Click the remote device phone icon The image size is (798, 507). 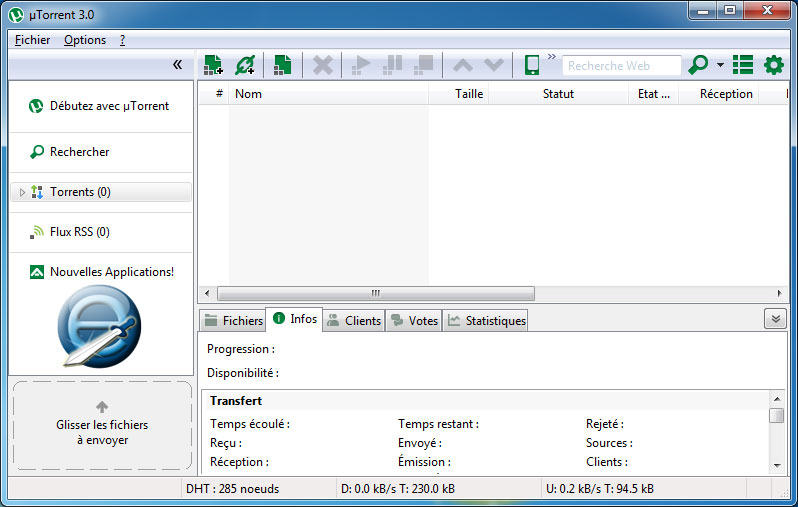tap(532, 65)
